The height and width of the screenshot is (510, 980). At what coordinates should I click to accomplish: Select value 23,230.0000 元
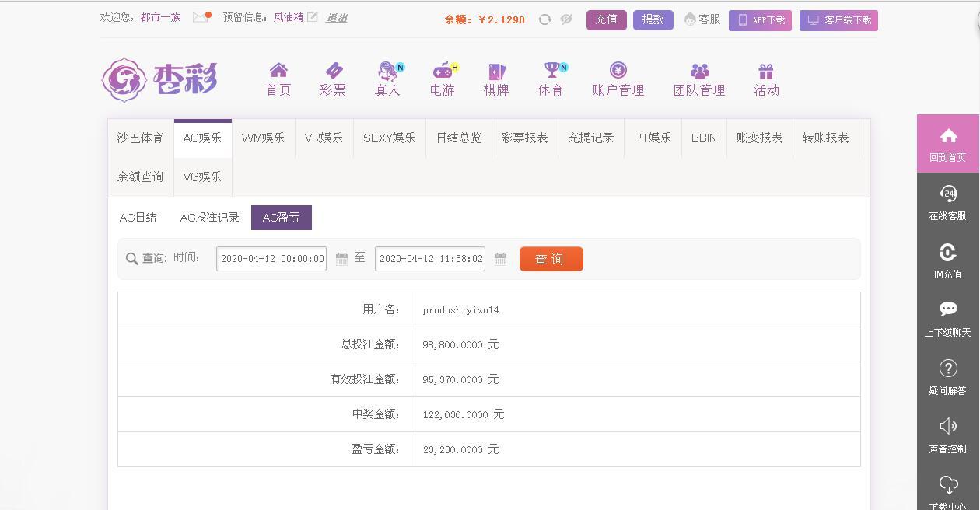460,449
